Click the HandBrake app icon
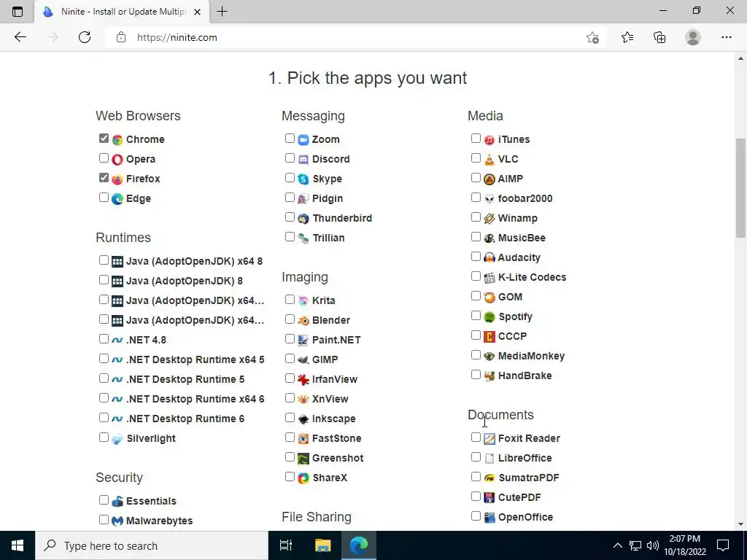 coord(489,376)
